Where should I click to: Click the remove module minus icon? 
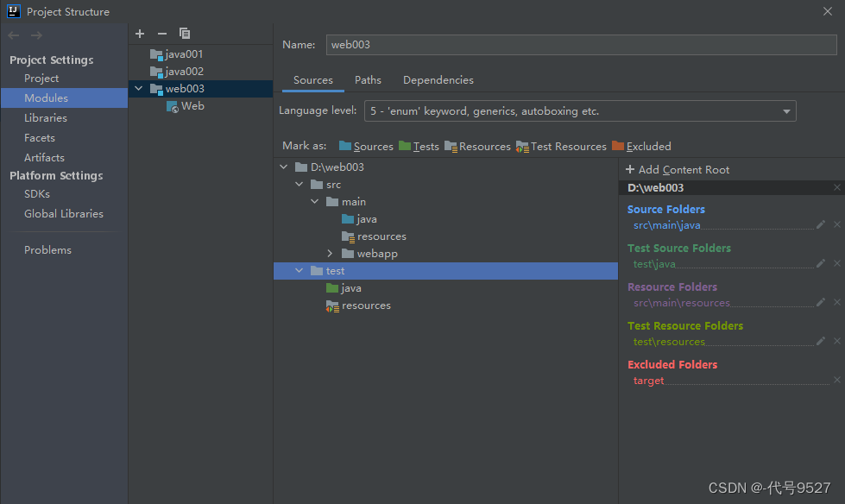pyautogui.click(x=162, y=34)
